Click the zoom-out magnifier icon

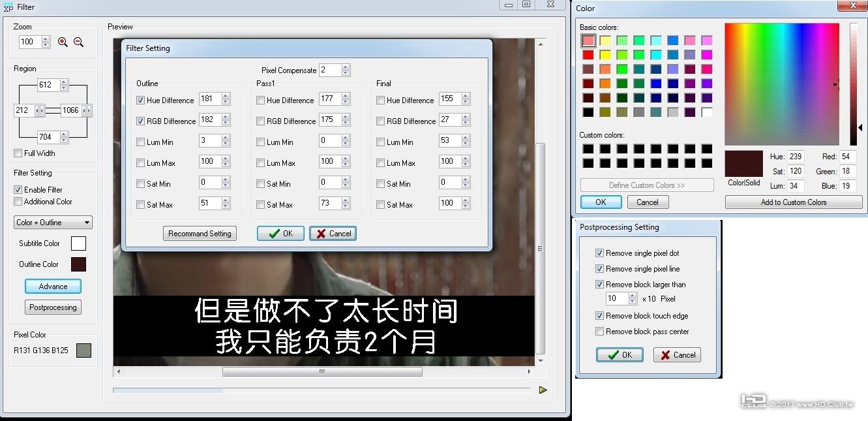(78, 41)
